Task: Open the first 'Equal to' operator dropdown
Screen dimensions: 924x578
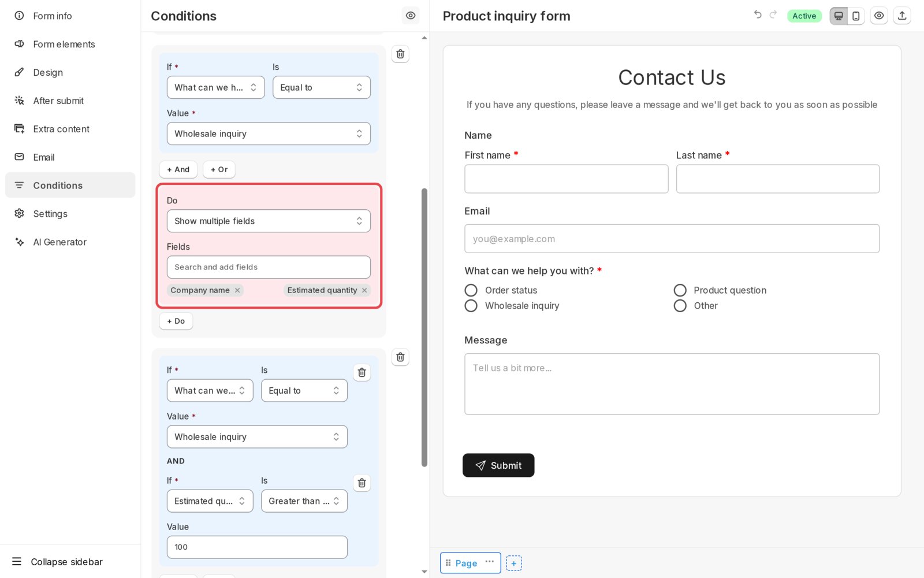Action: (x=322, y=87)
